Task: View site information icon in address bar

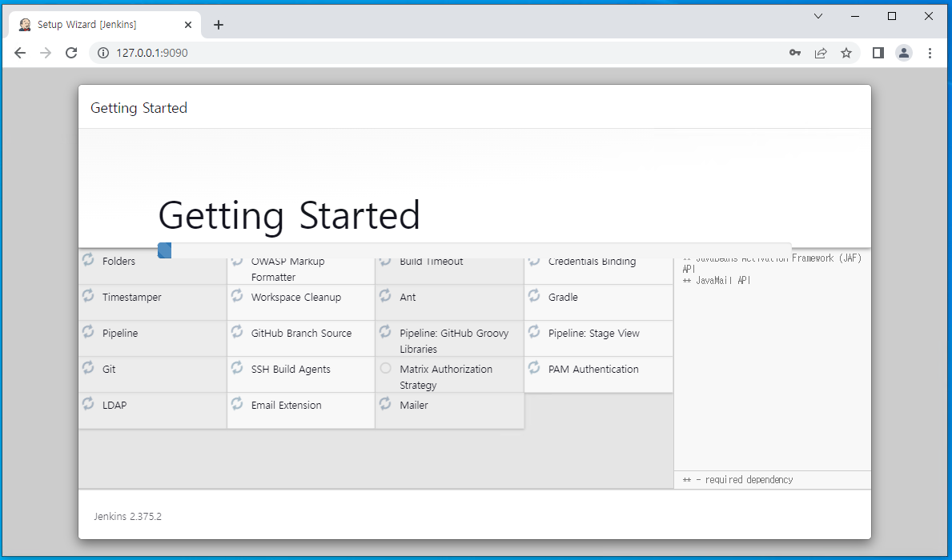Action: [x=104, y=53]
